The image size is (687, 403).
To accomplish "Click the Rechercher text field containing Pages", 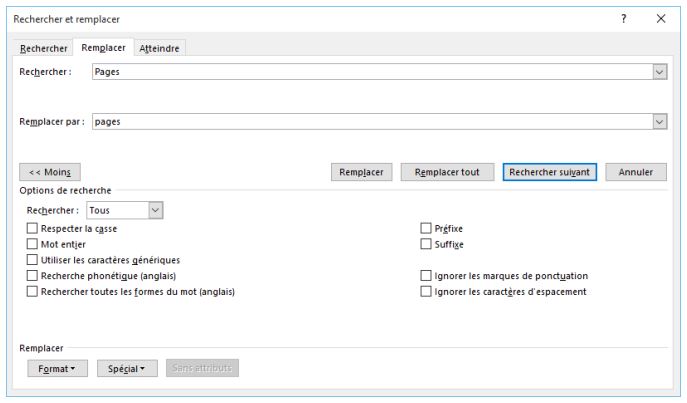I will point(370,72).
